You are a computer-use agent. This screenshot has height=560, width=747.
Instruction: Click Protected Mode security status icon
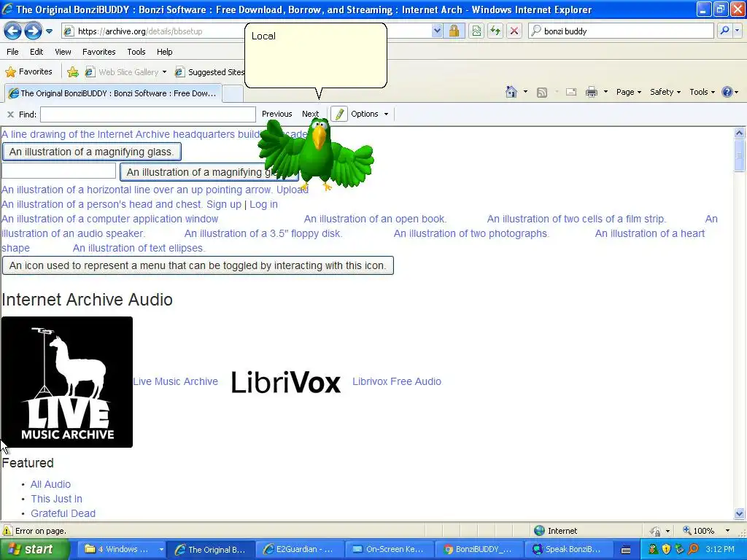[656, 531]
